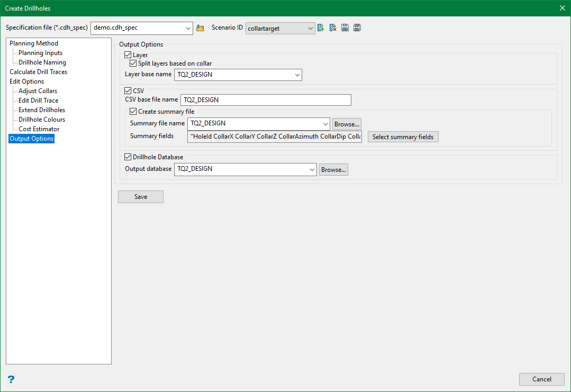Disable the Create summary file option

tap(133, 112)
